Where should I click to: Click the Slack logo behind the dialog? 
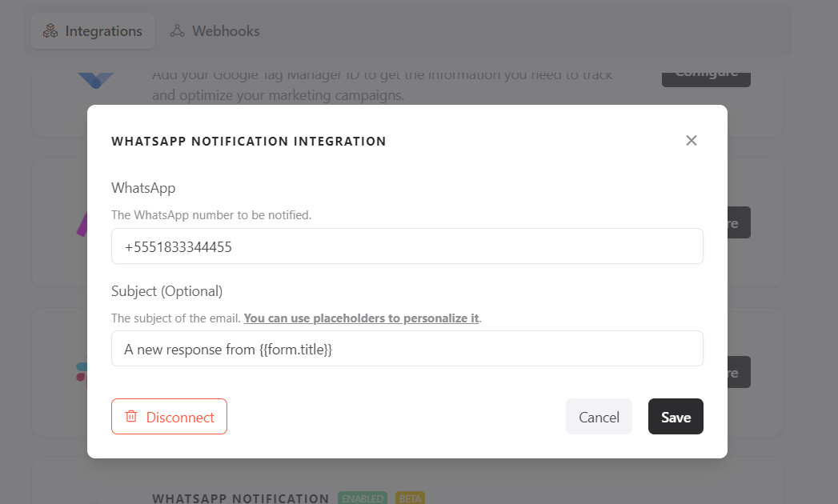[x=82, y=372]
